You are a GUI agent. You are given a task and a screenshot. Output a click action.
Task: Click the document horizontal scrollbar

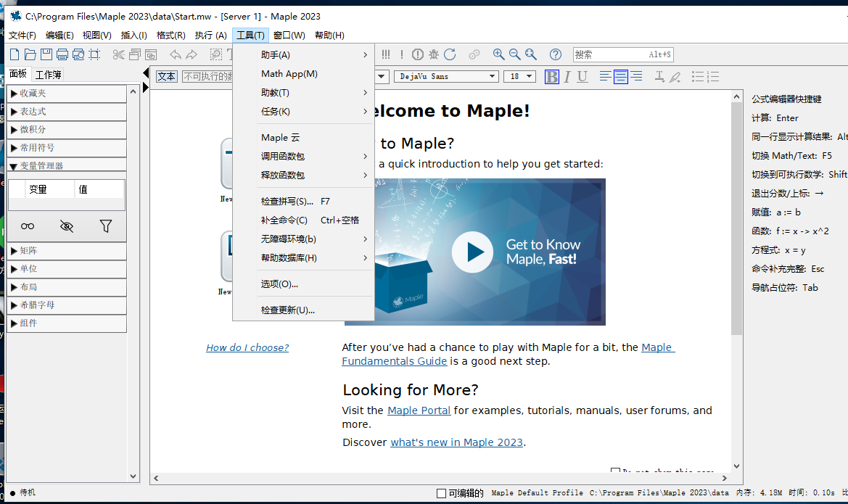[440, 478]
